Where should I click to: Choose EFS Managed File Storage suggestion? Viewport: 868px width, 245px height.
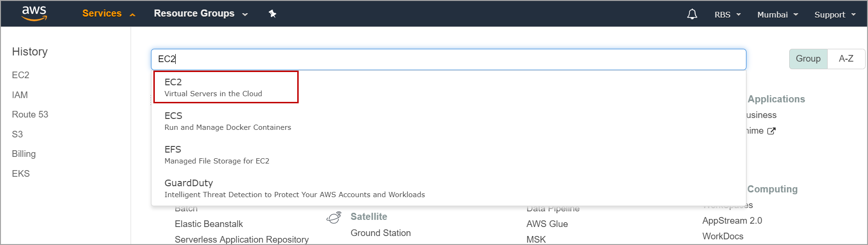click(x=217, y=154)
